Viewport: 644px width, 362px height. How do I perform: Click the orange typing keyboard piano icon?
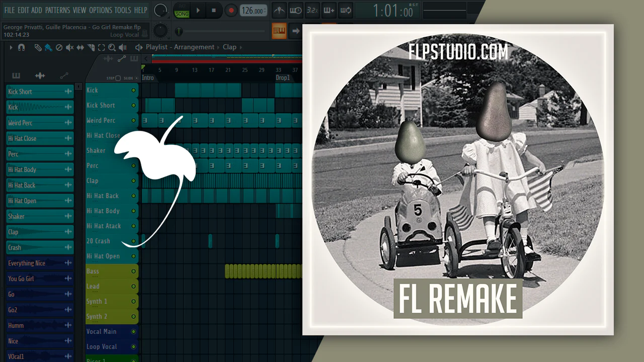(279, 31)
